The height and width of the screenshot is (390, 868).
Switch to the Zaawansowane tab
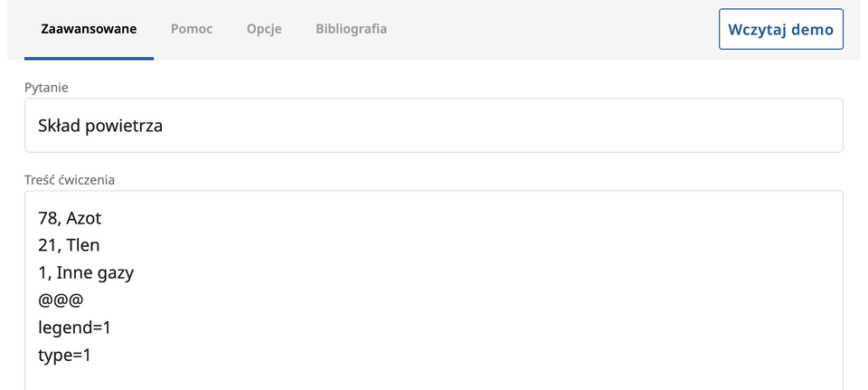(89, 29)
